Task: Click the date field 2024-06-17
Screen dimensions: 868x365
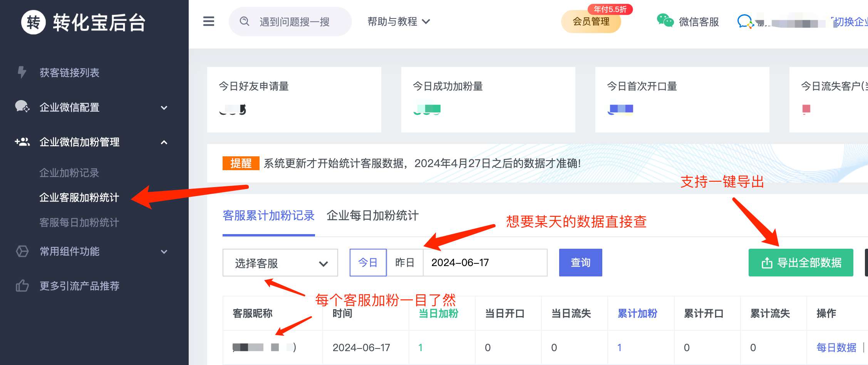Action: pos(485,263)
